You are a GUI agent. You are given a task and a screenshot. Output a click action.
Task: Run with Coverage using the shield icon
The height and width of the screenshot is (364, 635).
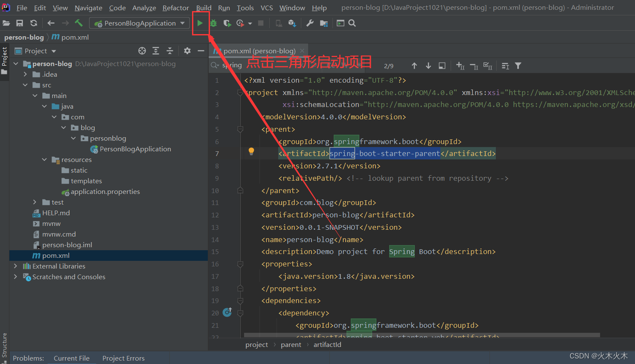click(x=227, y=23)
